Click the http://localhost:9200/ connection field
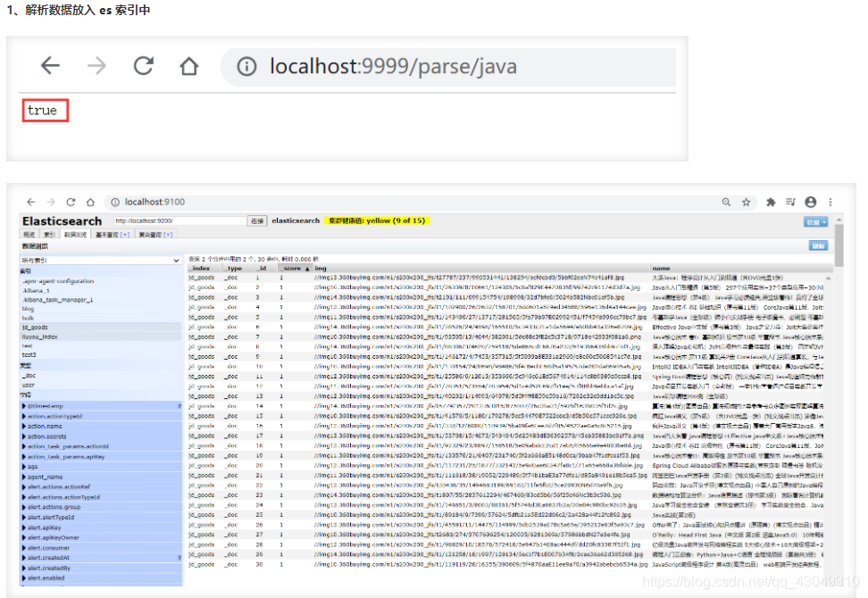 pos(179,220)
